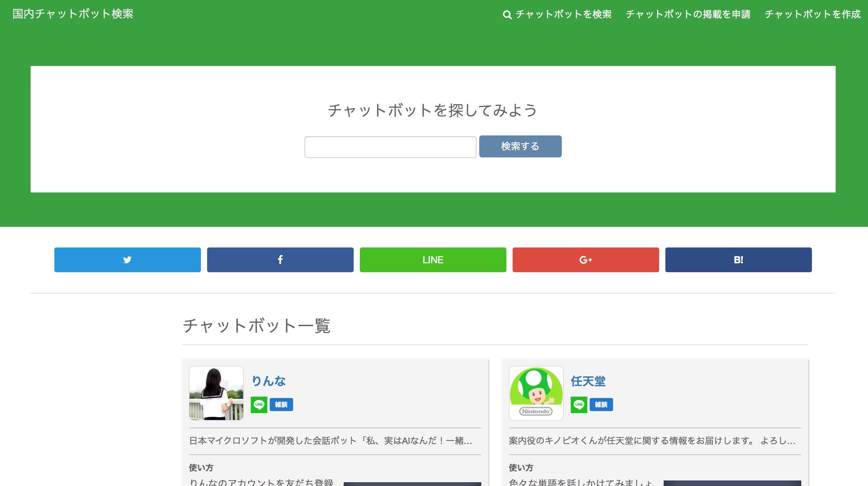Open チャットボットを作成 menu item
The height and width of the screenshot is (486, 868).
tap(812, 14)
